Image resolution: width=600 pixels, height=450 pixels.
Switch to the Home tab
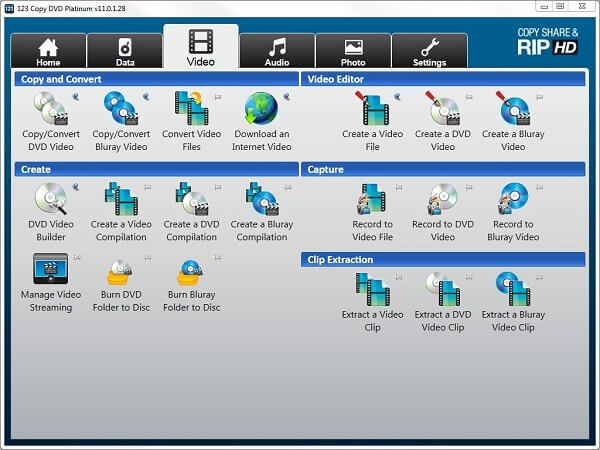(48, 50)
